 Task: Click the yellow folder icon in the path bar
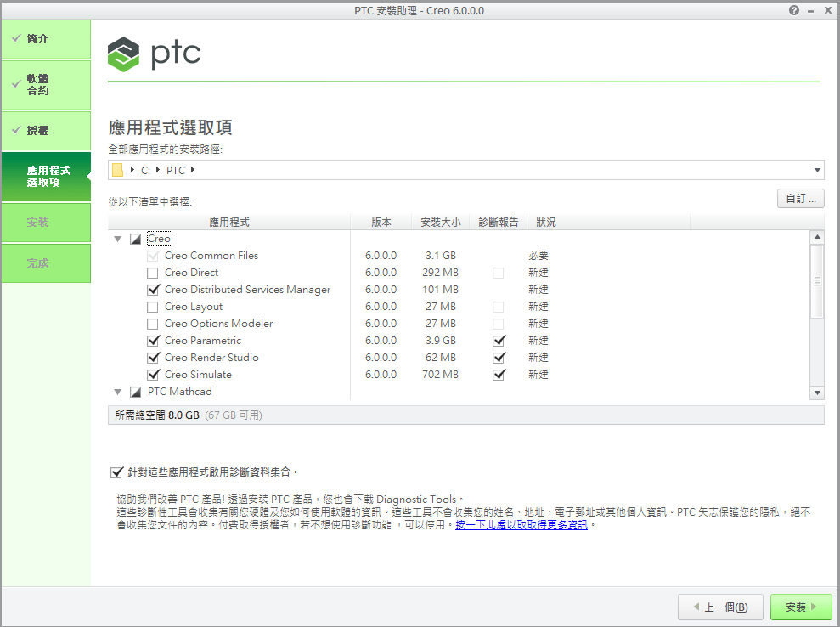(x=118, y=170)
